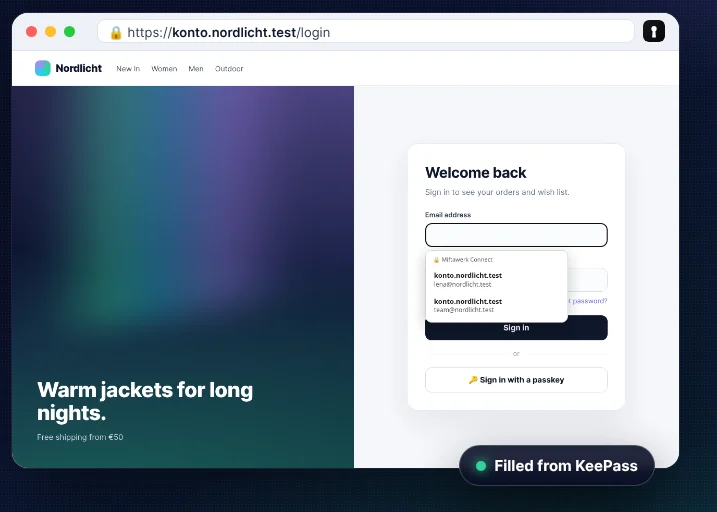The width and height of the screenshot is (717, 512).
Task: Click the Welcome back heading
Action: click(476, 173)
